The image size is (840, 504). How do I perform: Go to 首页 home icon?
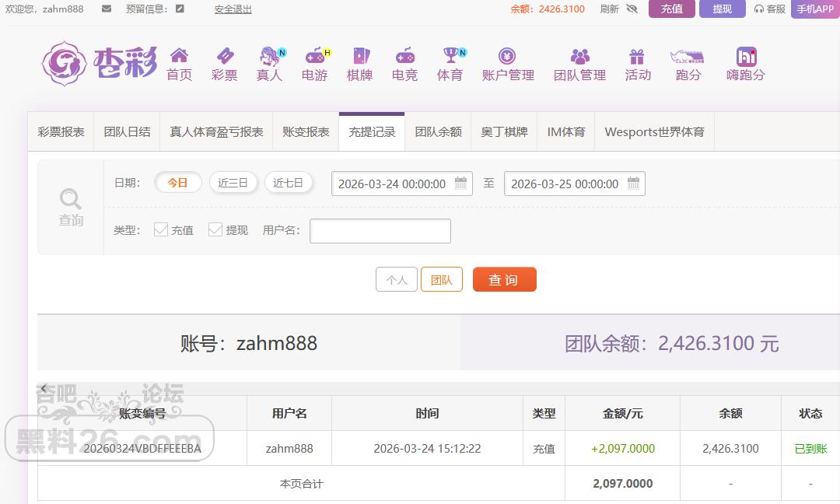pos(180,55)
